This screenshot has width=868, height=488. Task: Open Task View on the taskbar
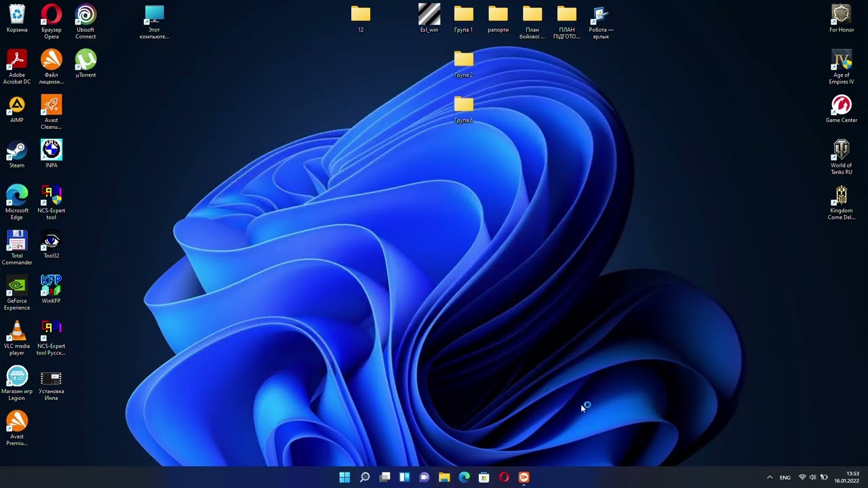[384, 477]
